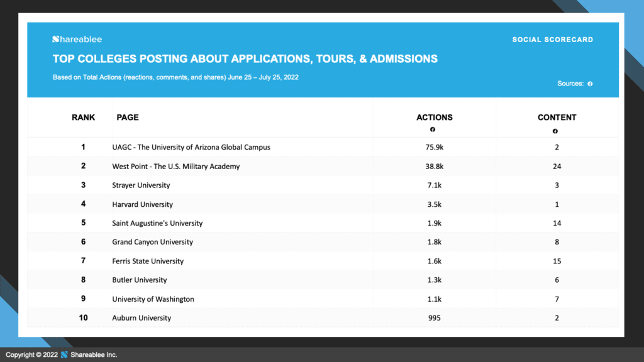644x362 pixels.
Task: Click the 38.8k actions value for West Point
Action: click(x=435, y=166)
